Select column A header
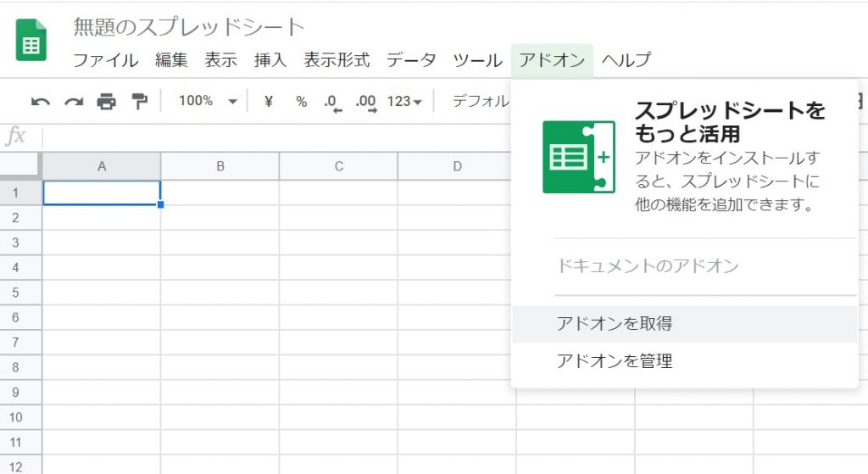868x474 pixels. point(102,166)
